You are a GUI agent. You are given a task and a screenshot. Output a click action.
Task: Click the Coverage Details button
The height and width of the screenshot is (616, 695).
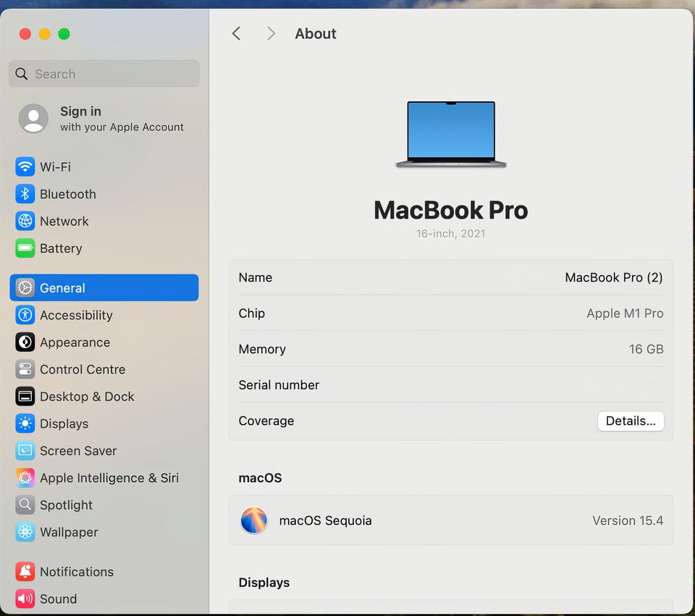pos(631,421)
